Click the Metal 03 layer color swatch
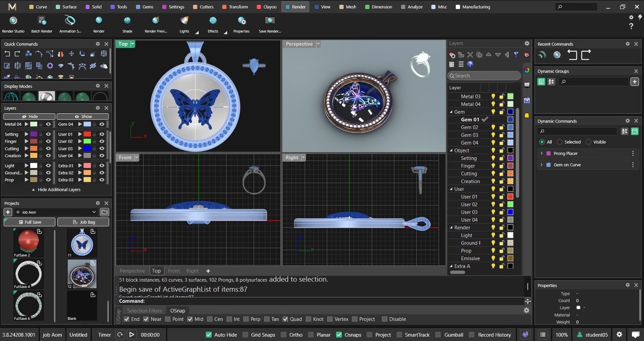Viewport: 644px width, 341px height. pos(510,96)
